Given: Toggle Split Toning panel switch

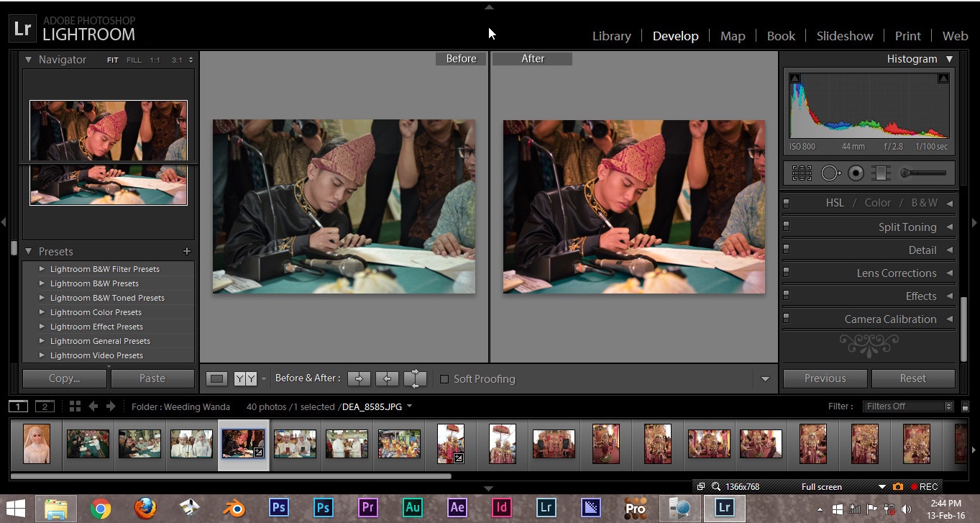Looking at the screenshot, I should tap(786, 227).
